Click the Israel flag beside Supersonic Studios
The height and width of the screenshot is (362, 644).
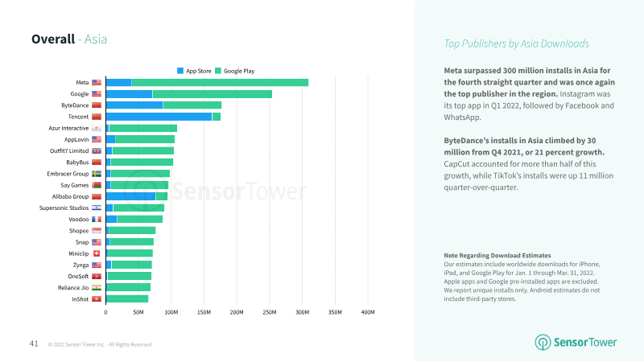pos(97,208)
